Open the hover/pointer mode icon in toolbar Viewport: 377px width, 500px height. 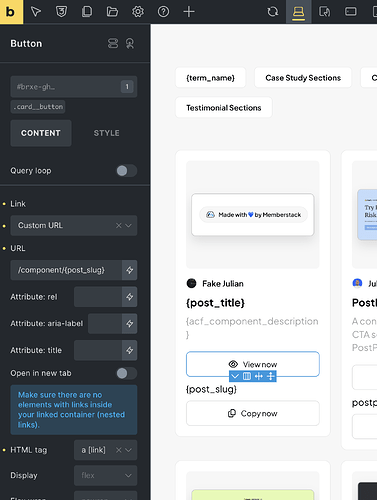pos(36,12)
